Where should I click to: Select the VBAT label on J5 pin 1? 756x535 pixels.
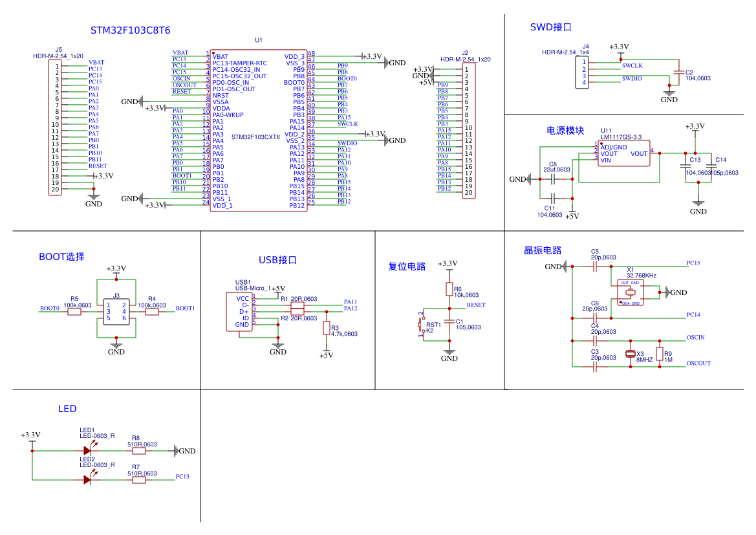pyautogui.click(x=96, y=62)
